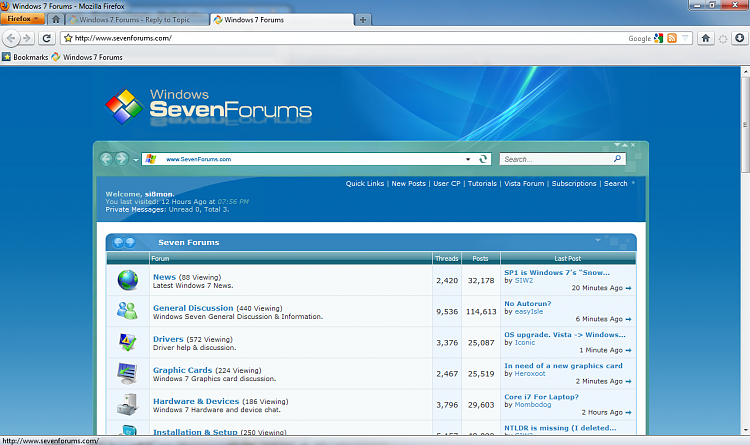Click the Google search engine icon
The image size is (750, 445).
tap(659, 38)
